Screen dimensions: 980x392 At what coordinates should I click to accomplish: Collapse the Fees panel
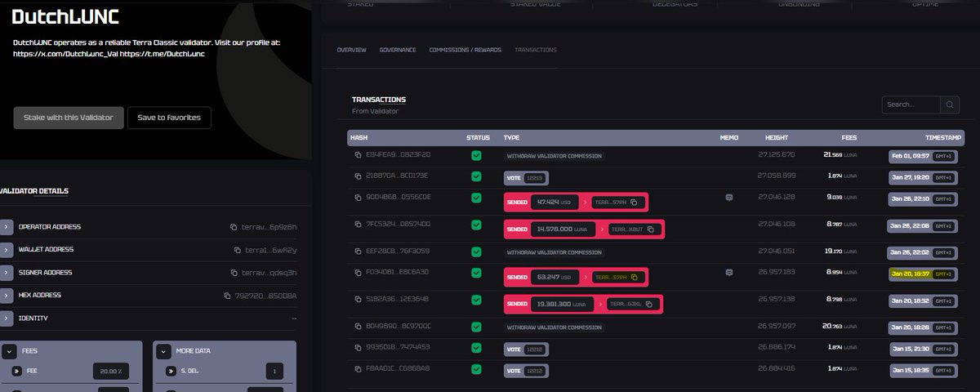(x=9, y=351)
